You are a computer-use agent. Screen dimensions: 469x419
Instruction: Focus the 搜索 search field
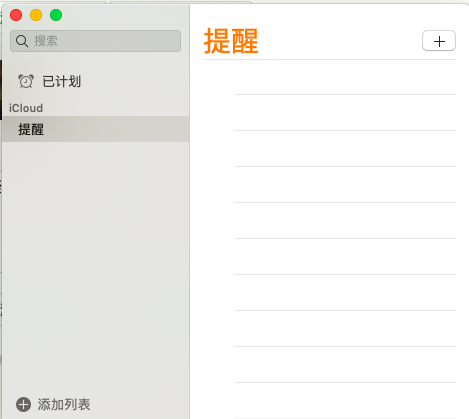(x=95, y=41)
